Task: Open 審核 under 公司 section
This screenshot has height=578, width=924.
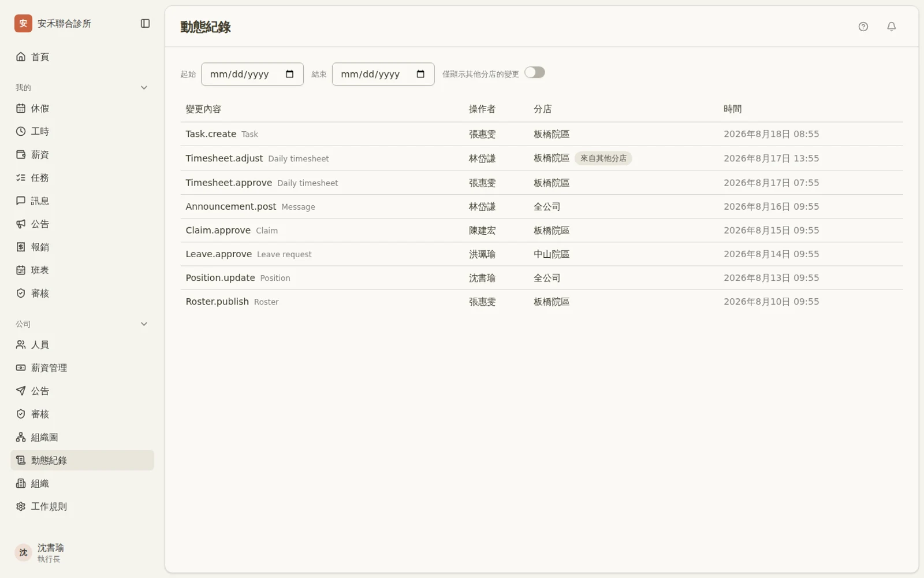Action: click(83, 414)
